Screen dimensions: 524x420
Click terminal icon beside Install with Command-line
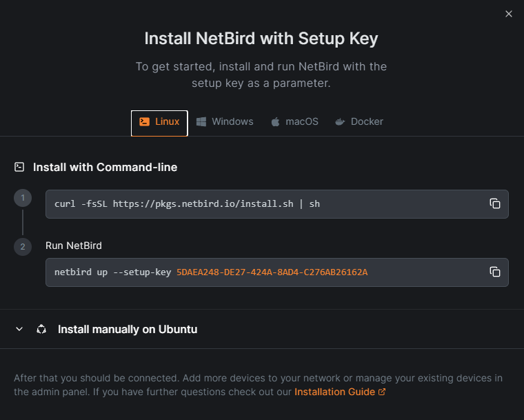pyautogui.click(x=19, y=167)
